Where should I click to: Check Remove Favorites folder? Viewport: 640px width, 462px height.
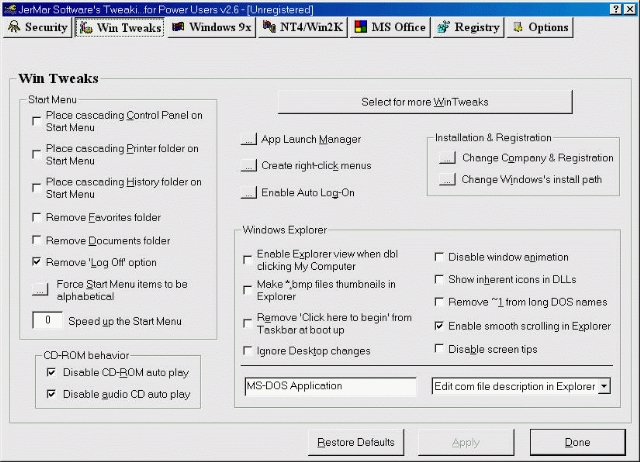(37, 217)
